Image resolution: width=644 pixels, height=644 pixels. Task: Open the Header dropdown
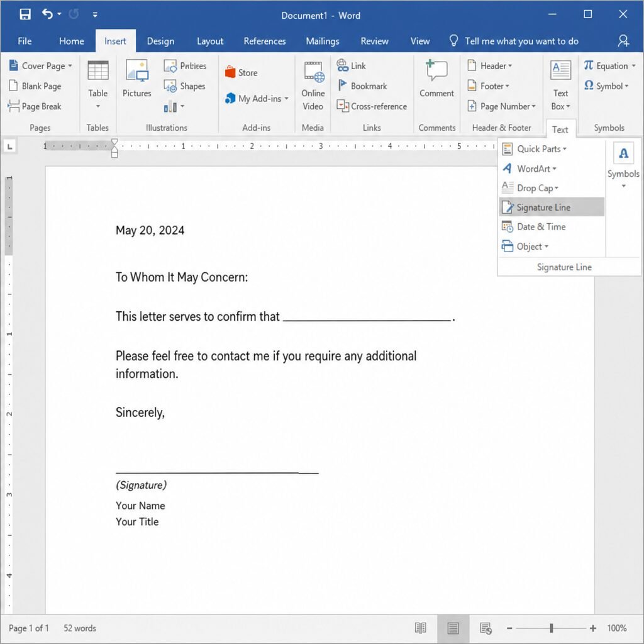pyautogui.click(x=489, y=65)
